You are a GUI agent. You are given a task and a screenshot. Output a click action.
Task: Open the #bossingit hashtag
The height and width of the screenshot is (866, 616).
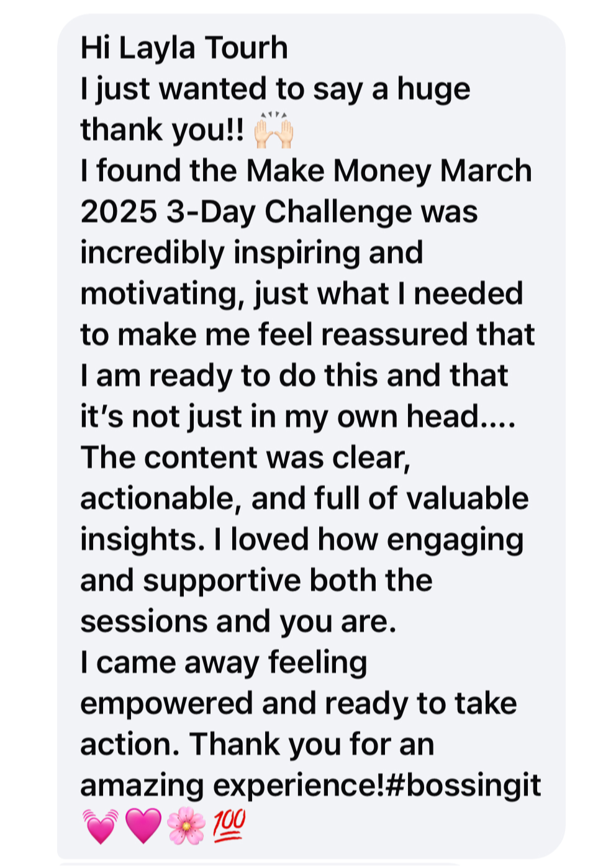point(463,786)
